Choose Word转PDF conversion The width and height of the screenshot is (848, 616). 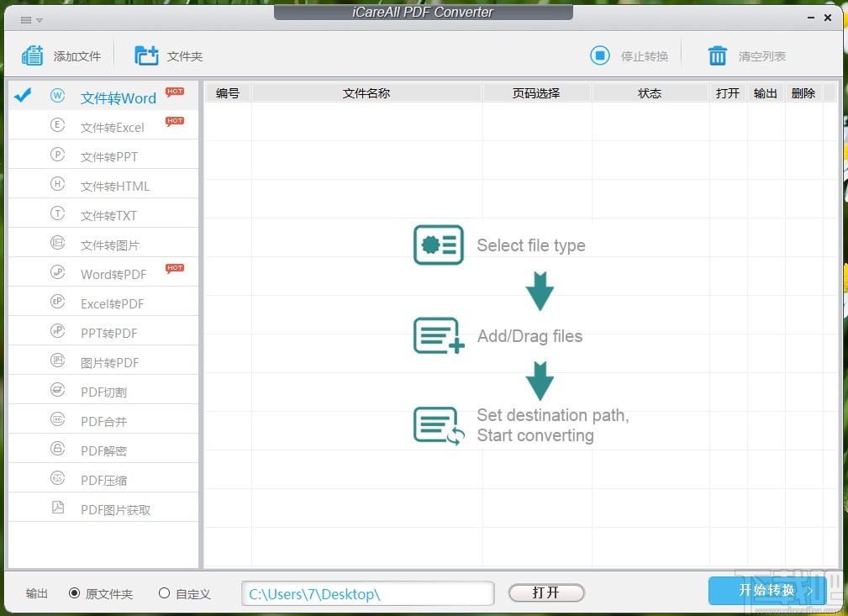tap(103, 272)
